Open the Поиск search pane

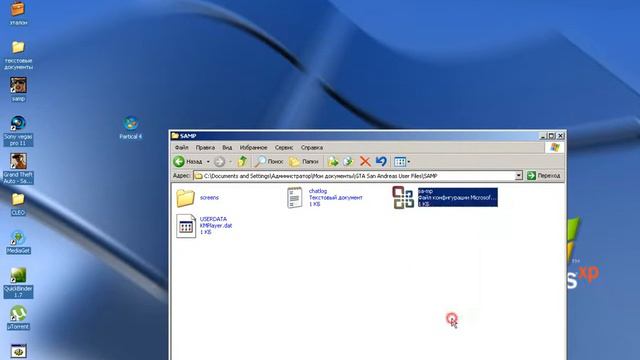(x=269, y=162)
